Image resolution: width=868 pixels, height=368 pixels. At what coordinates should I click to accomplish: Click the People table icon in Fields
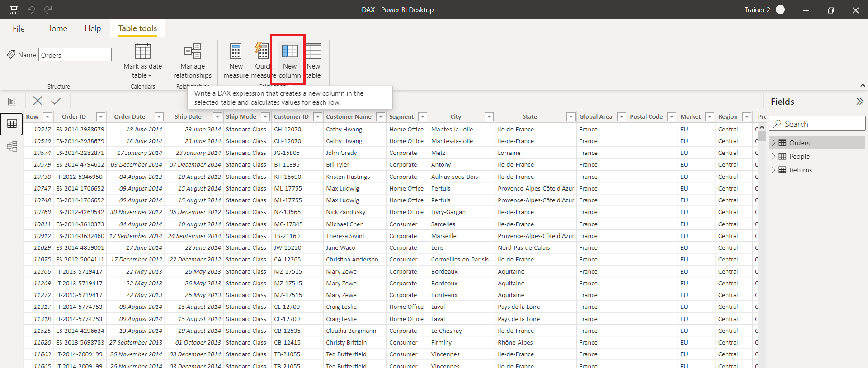tap(783, 156)
